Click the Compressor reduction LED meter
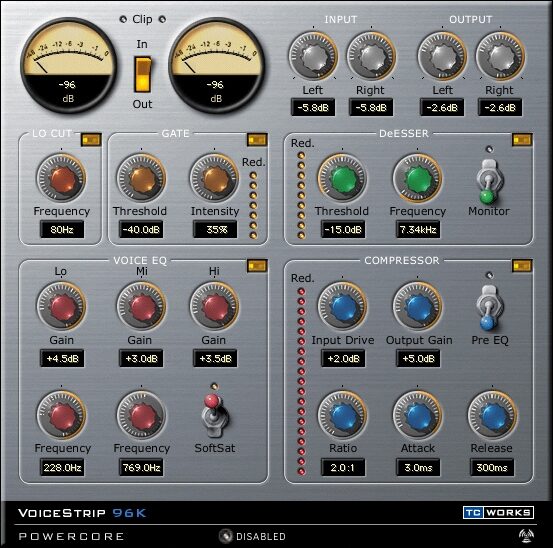This screenshot has width=553, height=548. (301, 381)
